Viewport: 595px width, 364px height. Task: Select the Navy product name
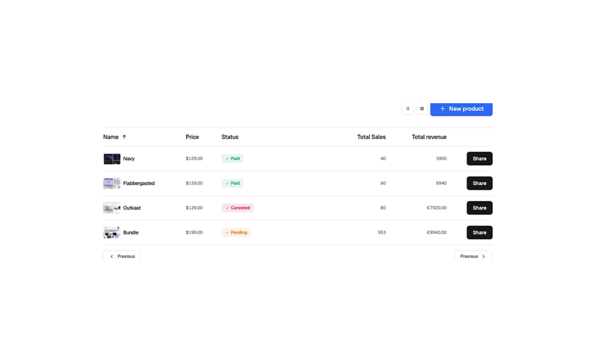(129, 159)
